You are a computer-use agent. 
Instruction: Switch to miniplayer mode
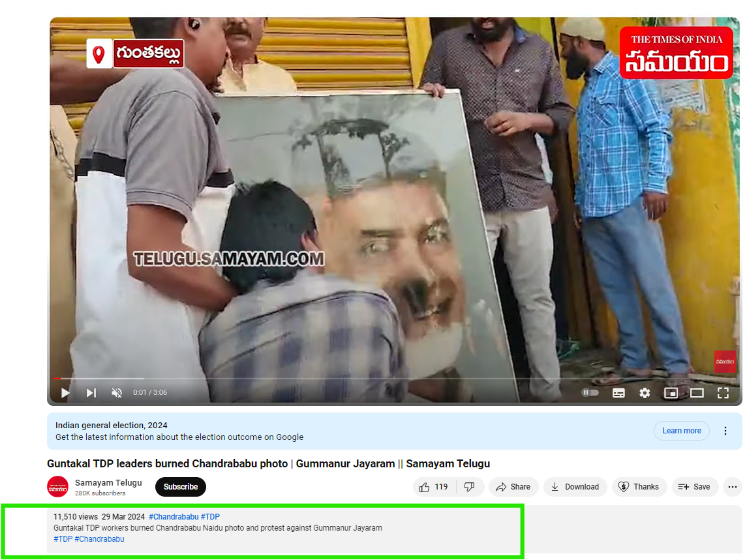tap(671, 393)
